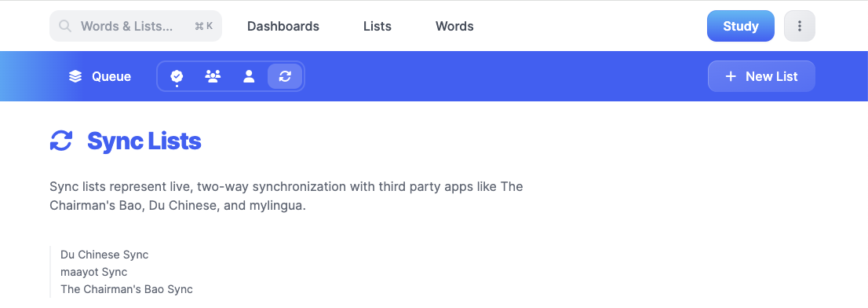Select the verified badge lists filter
The height and width of the screenshot is (308, 868).
click(x=177, y=76)
